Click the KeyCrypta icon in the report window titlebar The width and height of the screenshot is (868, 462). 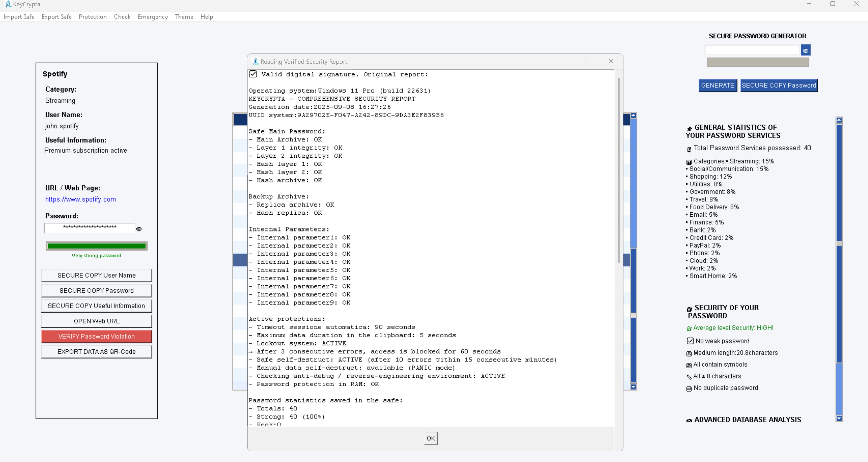255,61
